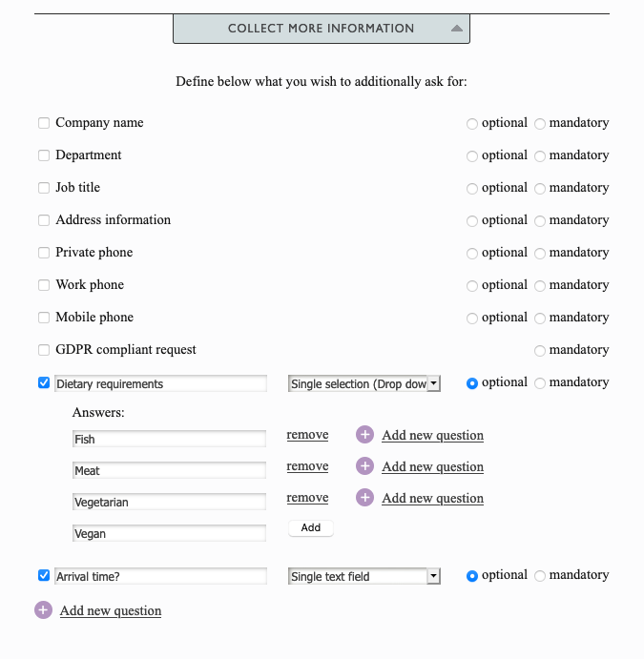Click the bottom Add new question link
The height and width of the screenshot is (659, 644).
point(111,610)
